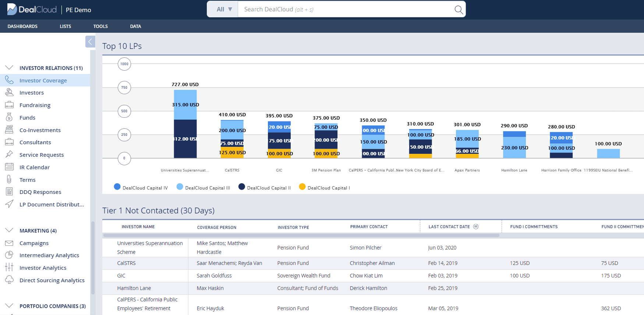Sort by the Fund I Committments column
The image size is (644, 315).
(x=534, y=227)
